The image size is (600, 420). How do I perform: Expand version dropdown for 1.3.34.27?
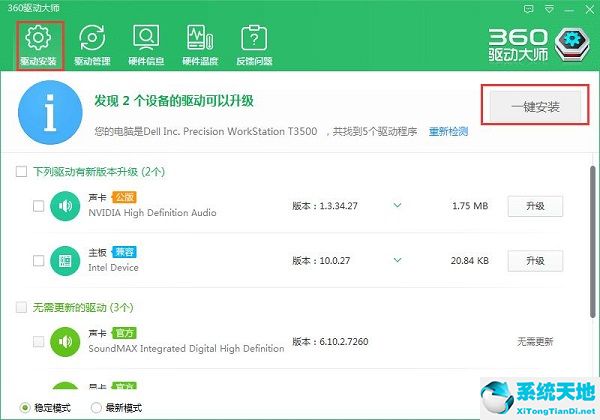point(398,206)
